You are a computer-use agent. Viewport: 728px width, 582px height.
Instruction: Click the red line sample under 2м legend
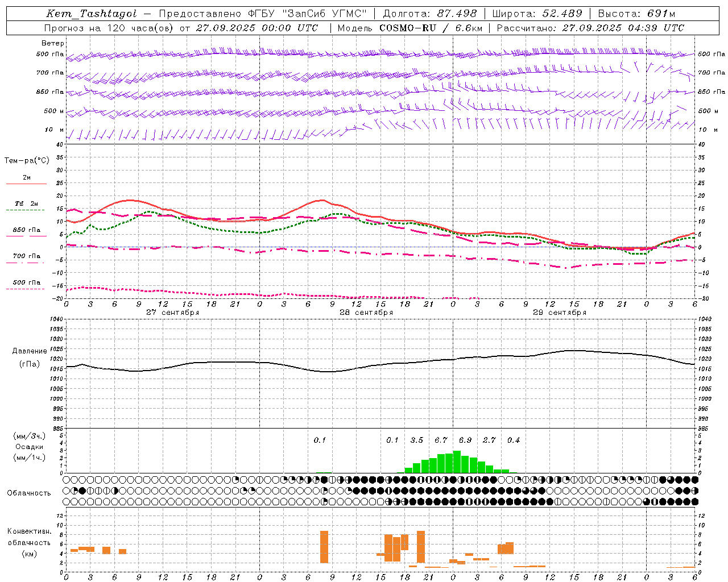26,184
